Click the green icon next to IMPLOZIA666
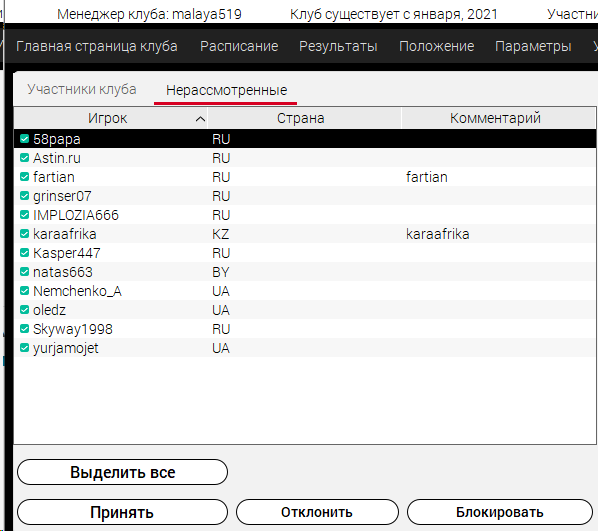The height and width of the screenshot is (531, 598). 24,215
